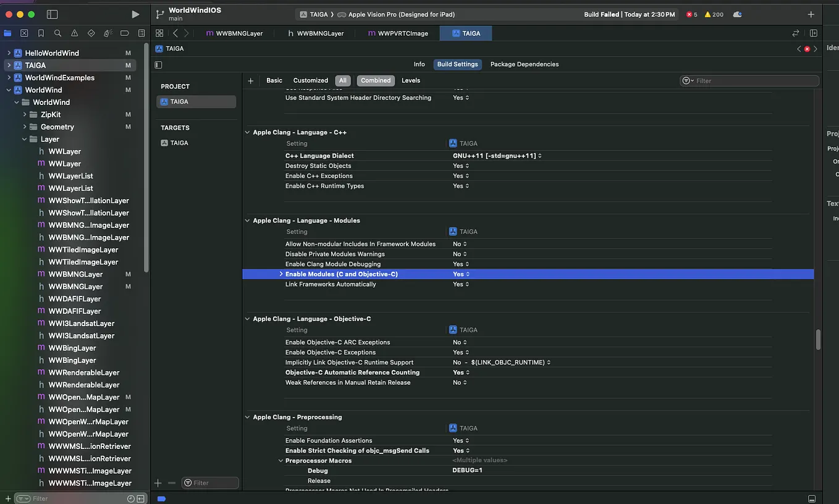Collapse the Preprocessor Macros row
This screenshot has width=839, height=504.
point(280,460)
